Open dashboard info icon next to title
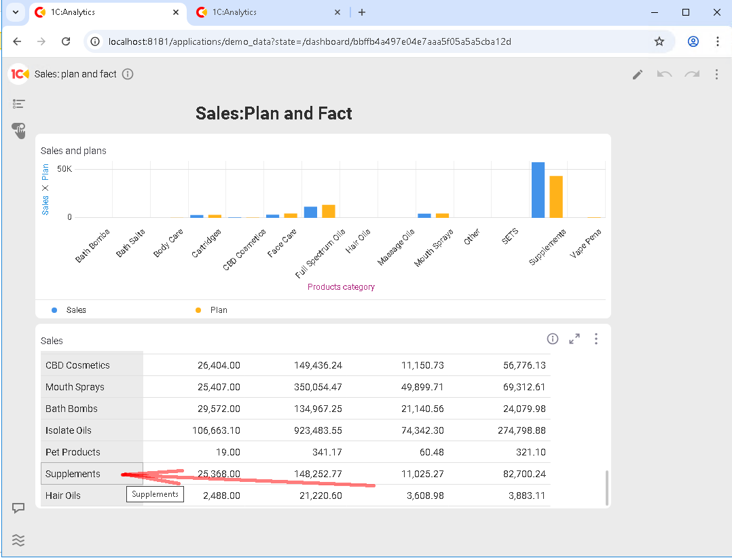Image resolution: width=732 pixels, height=560 pixels. coord(128,74)
